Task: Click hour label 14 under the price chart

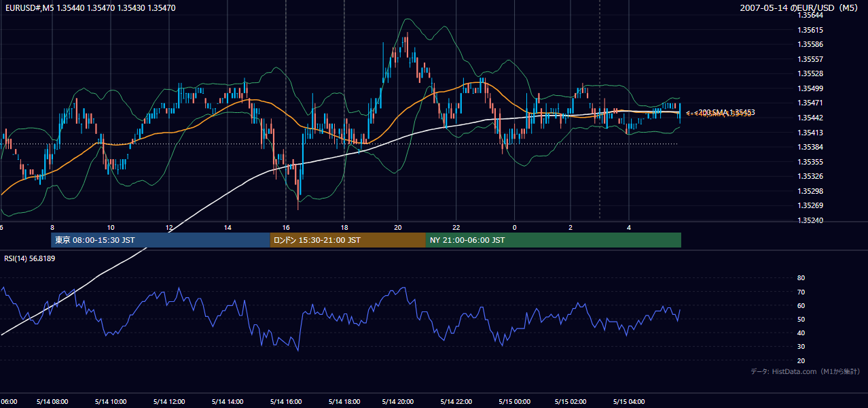Action: pos(228,227)
